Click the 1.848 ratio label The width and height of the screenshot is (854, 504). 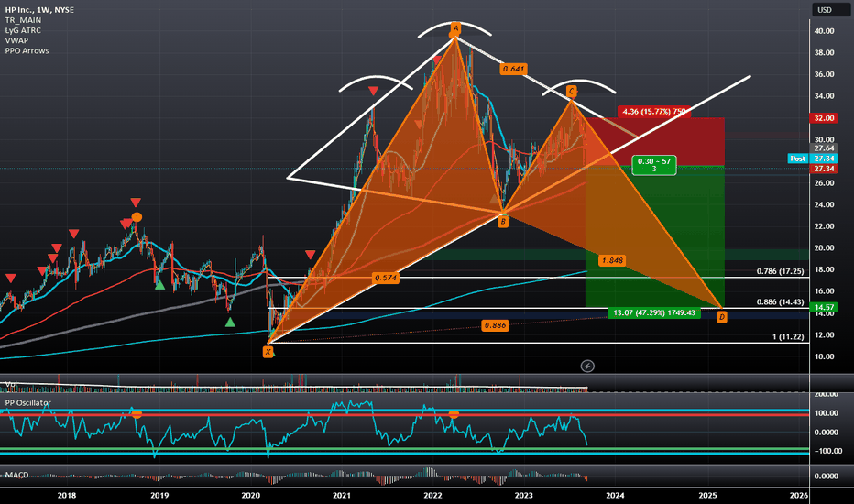pos(611,260)
